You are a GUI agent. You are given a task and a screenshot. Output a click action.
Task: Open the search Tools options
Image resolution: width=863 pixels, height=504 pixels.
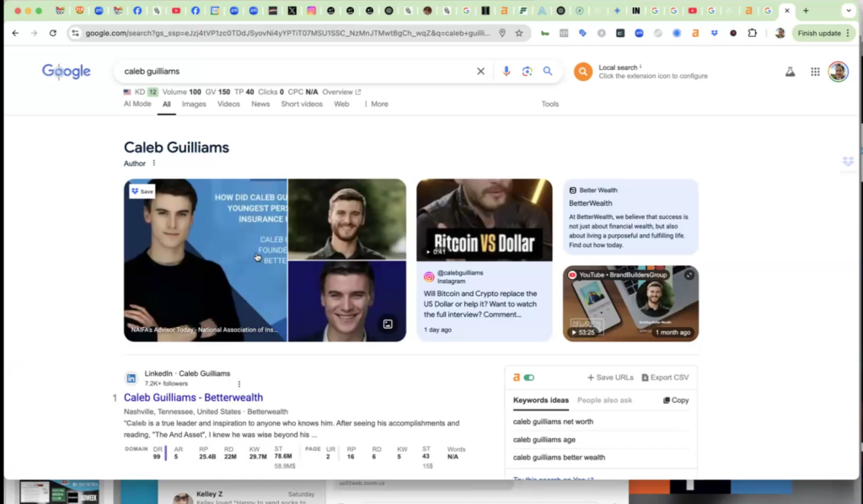[549, 104]
